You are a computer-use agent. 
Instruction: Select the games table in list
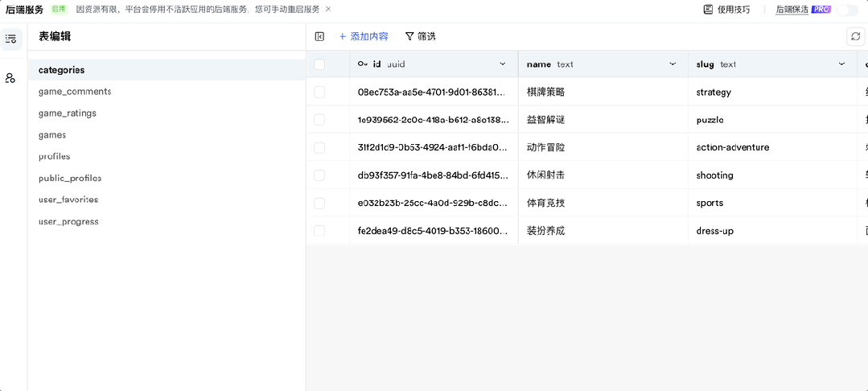(52, 135)
